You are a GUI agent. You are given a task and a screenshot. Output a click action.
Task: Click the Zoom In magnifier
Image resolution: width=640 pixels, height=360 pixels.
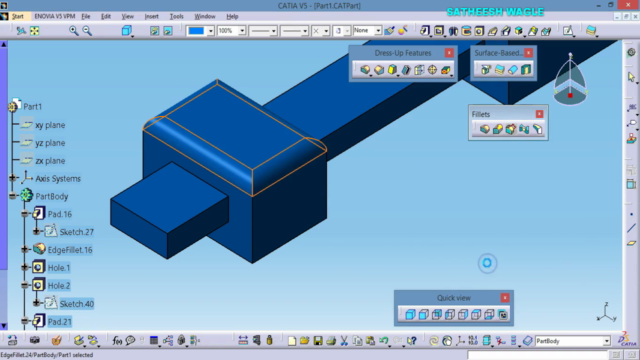point(73,31)
